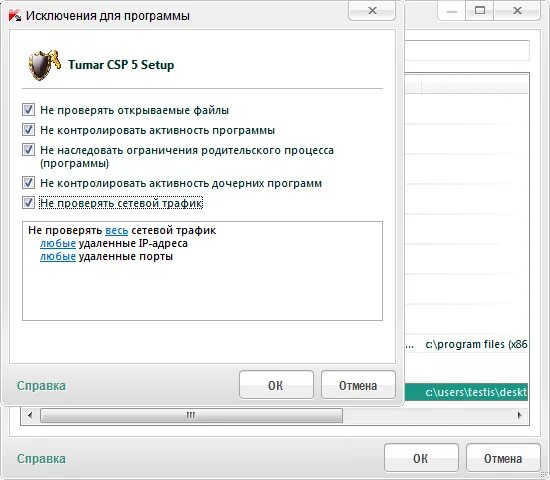Open Справка link in exclusions dialog
550x480 pixels.
tap(41, 386)
